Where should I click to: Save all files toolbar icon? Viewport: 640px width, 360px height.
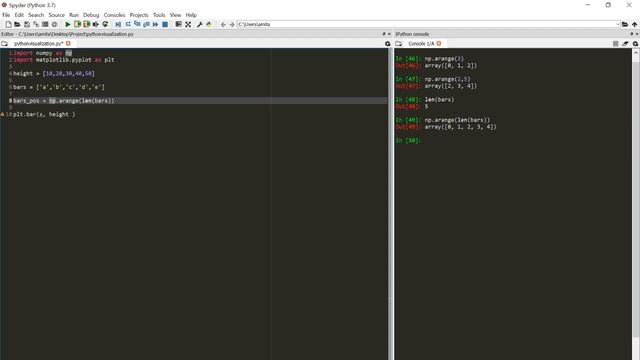pyautogui.click(x=36, y=24)
